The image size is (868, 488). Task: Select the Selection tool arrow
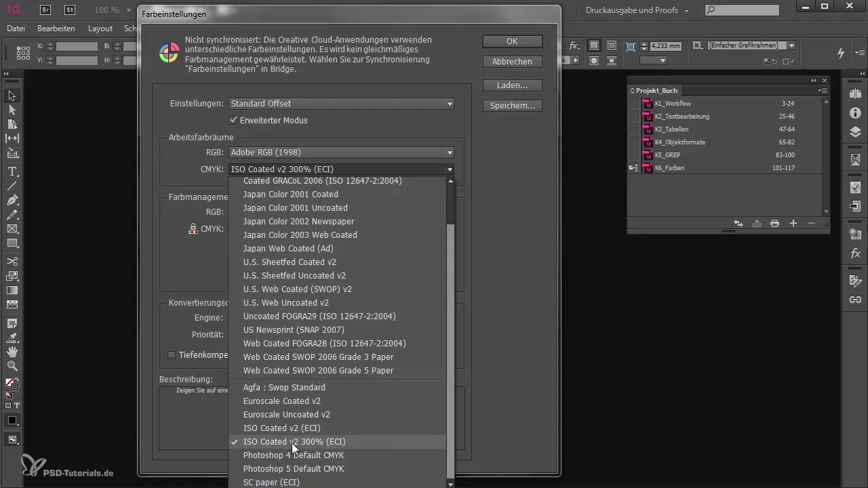[x=12, y=96]
